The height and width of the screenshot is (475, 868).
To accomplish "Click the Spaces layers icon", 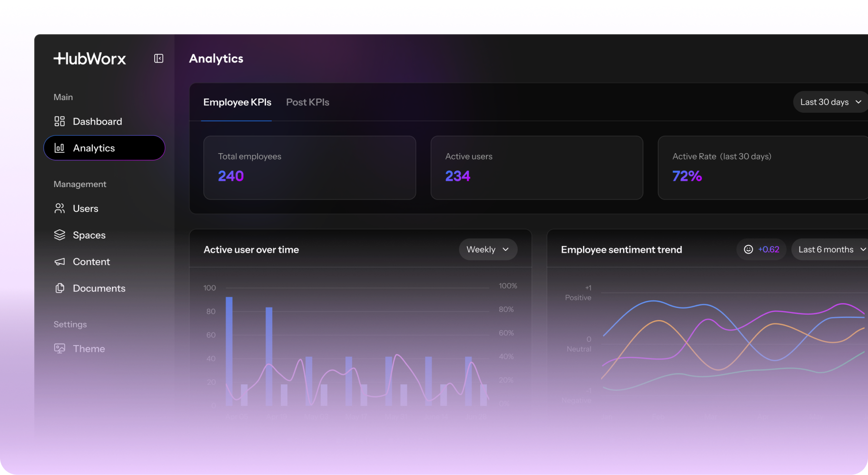I will click(59, 235).
